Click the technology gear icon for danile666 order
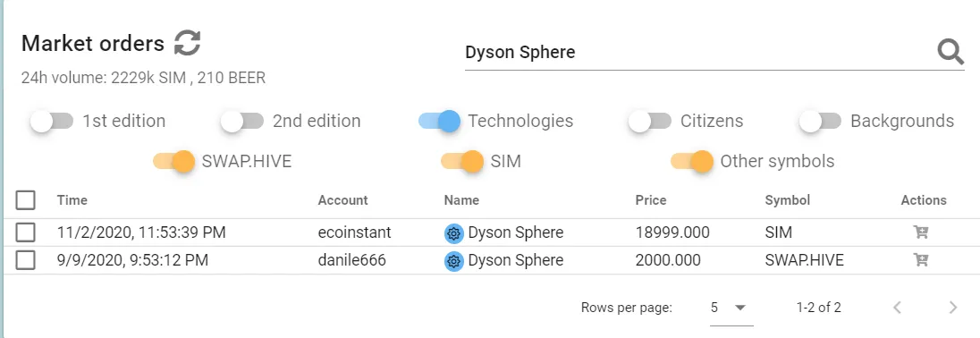The width and height of the screenshot is (980, 338). pos(453,260)
